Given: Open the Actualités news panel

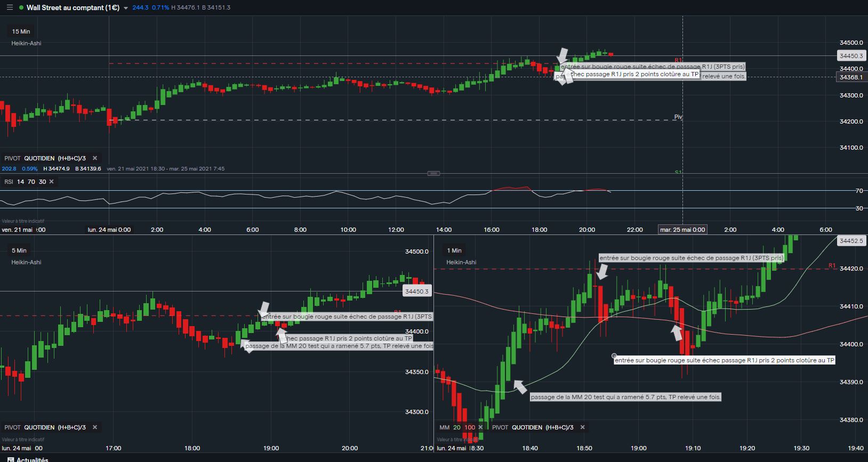Looking at the screenshot, I should click(28, 459).
